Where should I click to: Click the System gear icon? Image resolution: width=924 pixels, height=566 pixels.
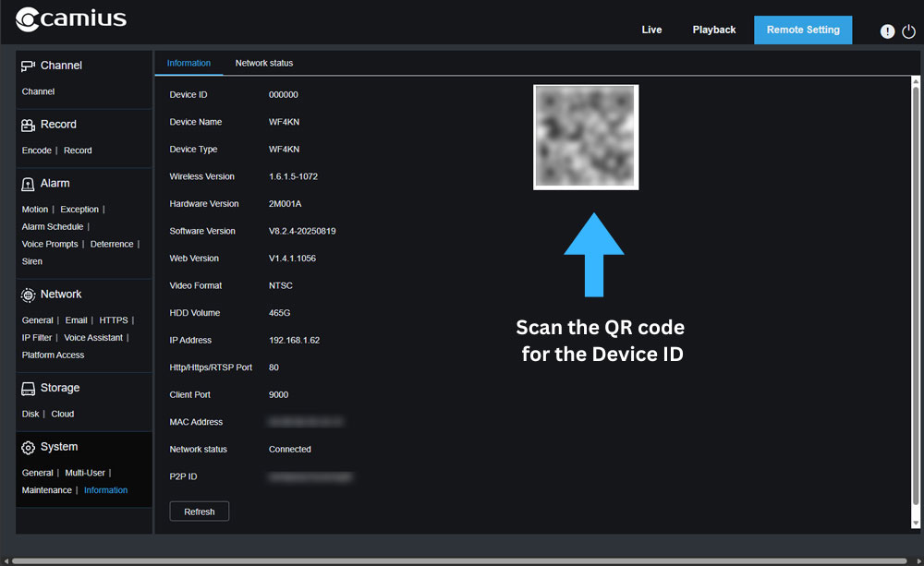28,447
